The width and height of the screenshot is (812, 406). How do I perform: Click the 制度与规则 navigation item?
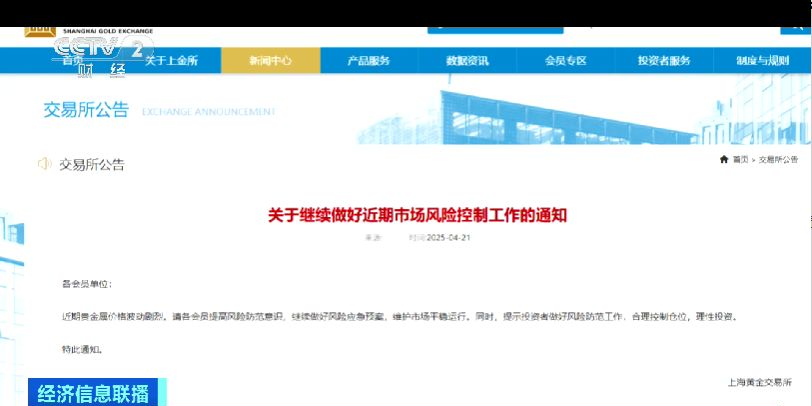762,61
